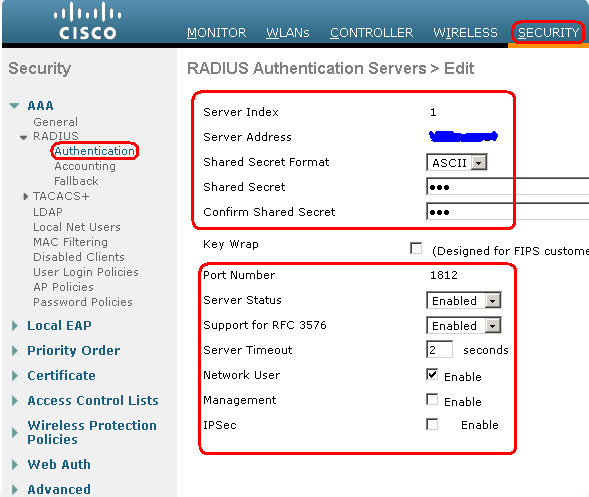Image resolution: width=589 pixels, height=497 pixels.
Task: Enable the IPSec checkbox
Action: pos(432,424)
